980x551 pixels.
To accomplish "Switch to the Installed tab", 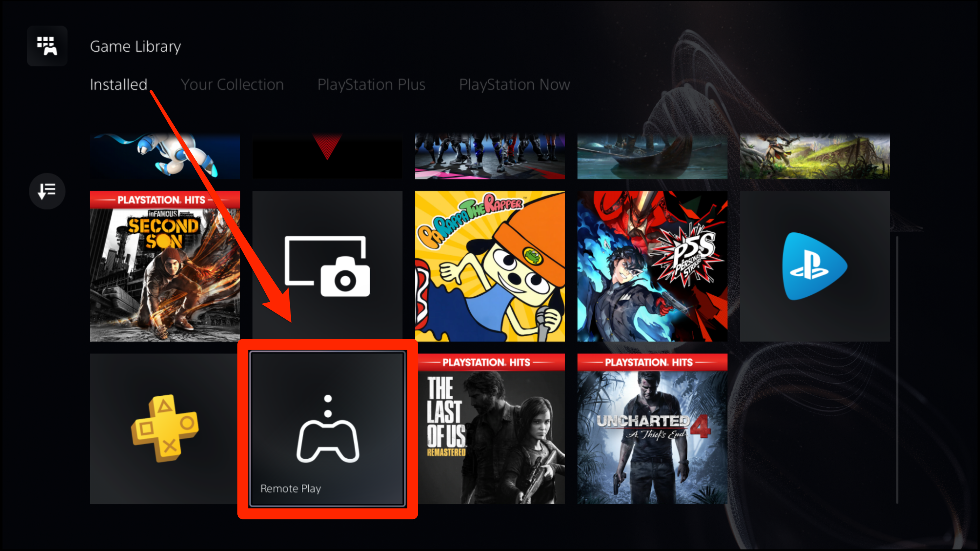I will tap(119, 84).
